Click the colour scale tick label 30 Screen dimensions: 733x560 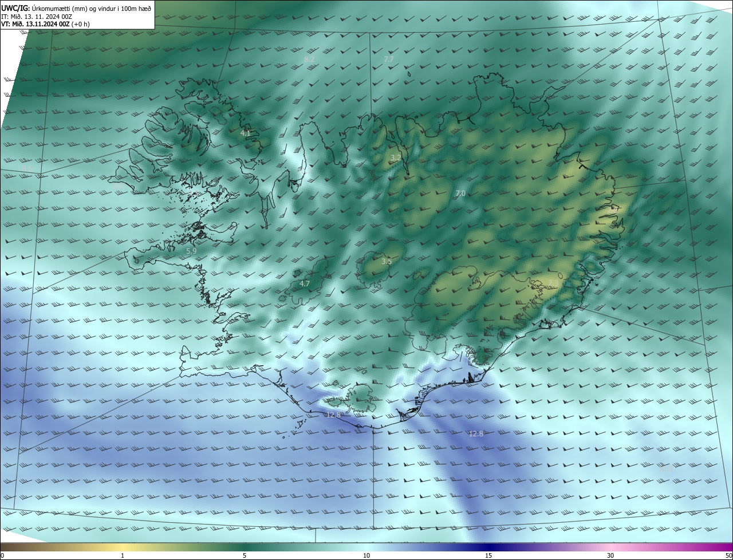[610, 555]
